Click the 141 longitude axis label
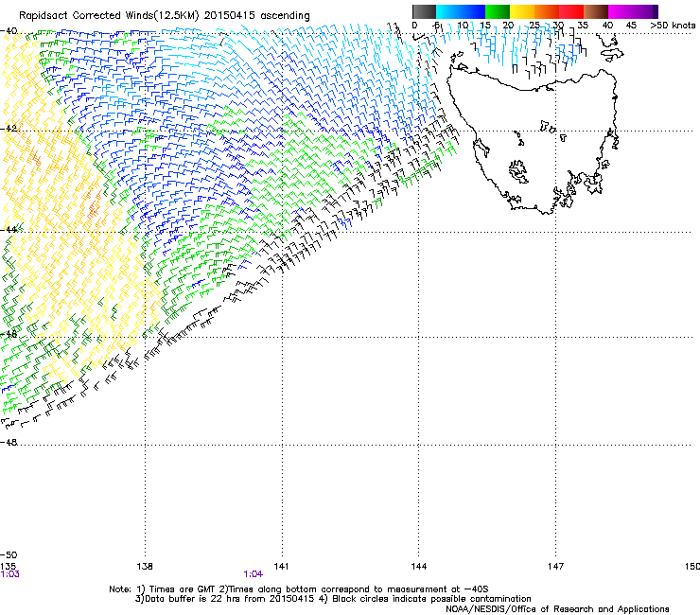This screenshot has width=700, height=615. click(281, 567)
